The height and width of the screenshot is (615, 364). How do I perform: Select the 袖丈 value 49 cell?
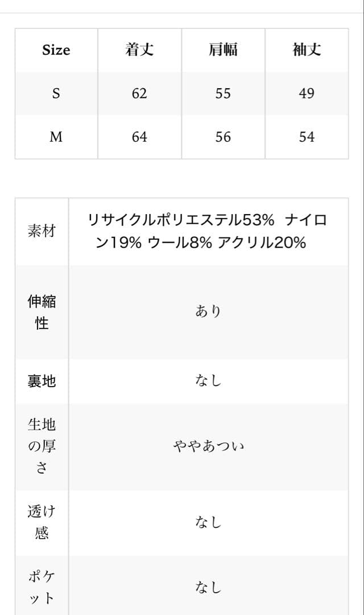pyautogui.click(x=307, y=93)
